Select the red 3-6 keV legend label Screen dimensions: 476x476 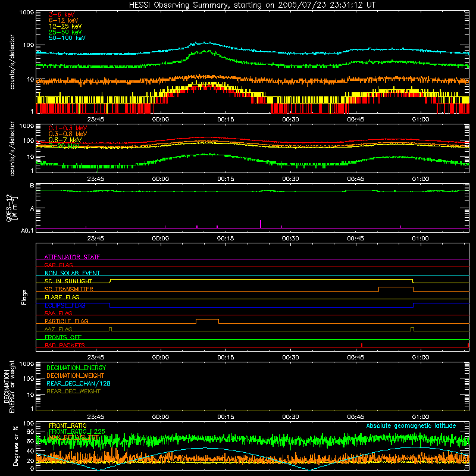tap(61, 14)
